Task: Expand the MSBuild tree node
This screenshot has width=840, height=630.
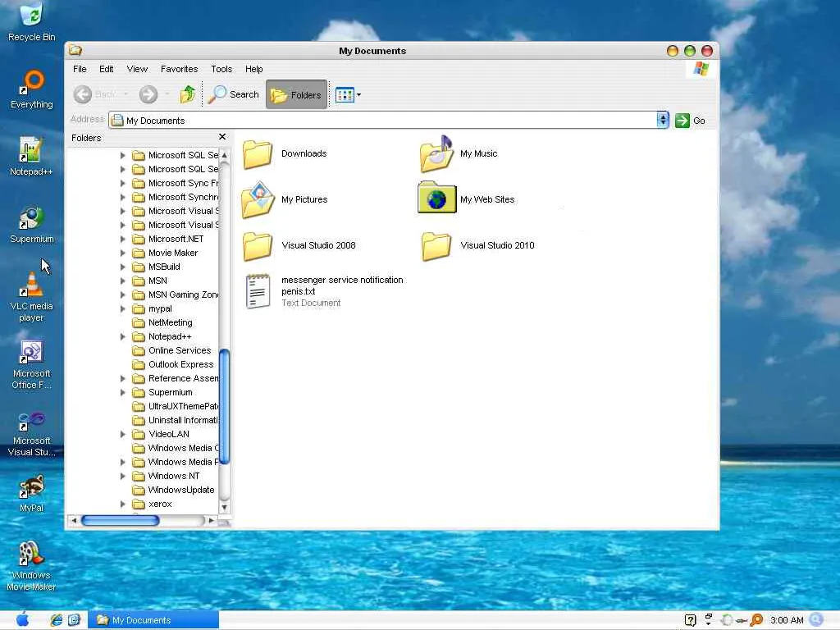Action: click(123, 267)
